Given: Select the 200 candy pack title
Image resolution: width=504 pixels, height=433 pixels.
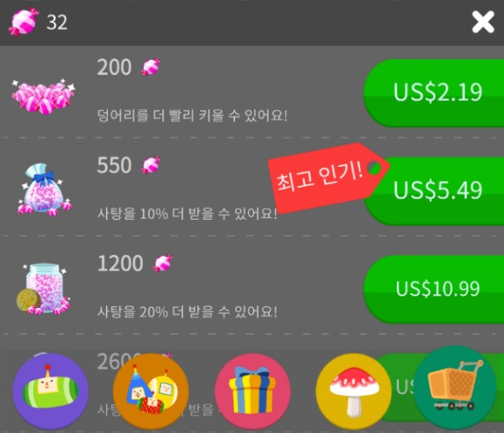Looking at the screenshot, I should click(129, 67).
